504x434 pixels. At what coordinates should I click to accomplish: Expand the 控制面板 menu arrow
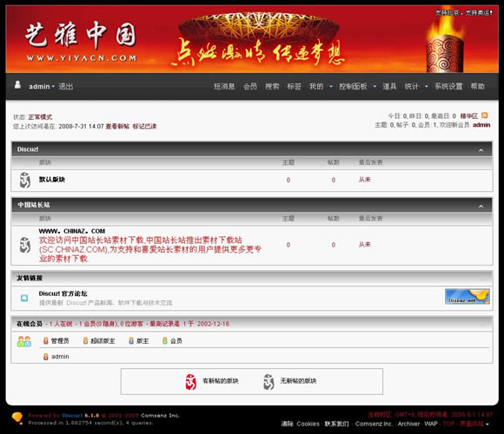375,86
